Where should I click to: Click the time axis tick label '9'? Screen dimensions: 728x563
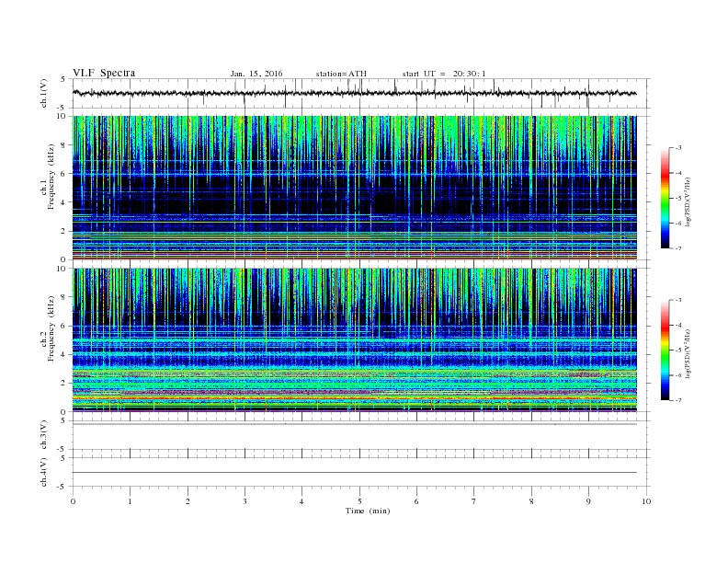(x=588, y=501)
